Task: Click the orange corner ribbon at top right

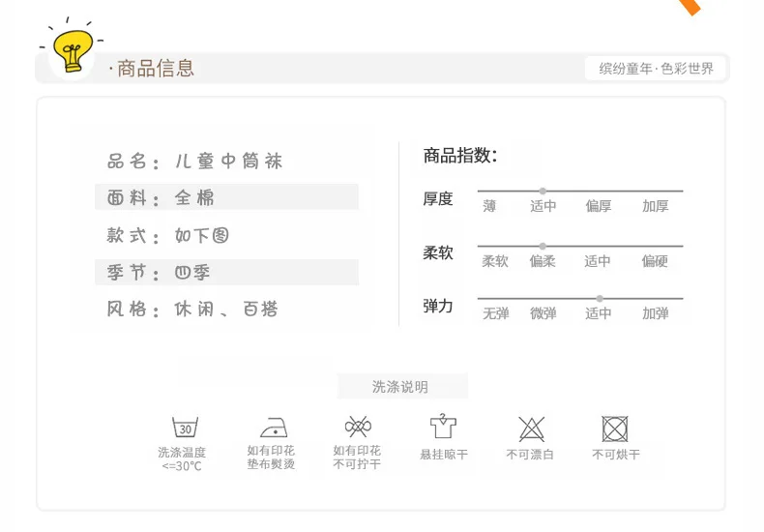Action: pyautogui.click(x=691, y=7)
